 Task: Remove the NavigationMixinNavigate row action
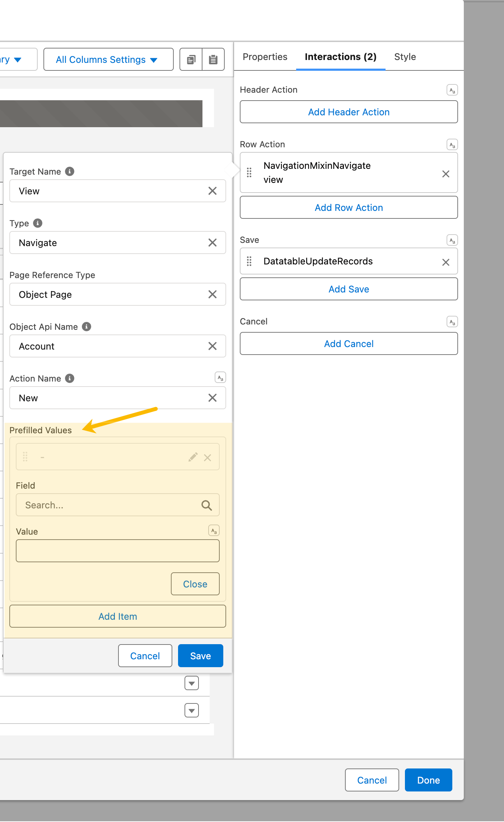tap(445, 174)
